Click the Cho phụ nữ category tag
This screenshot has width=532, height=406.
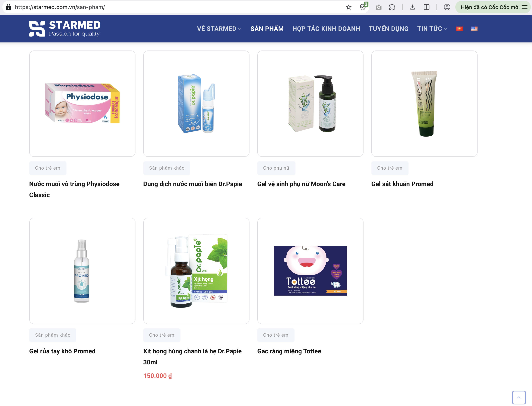point(276,168)
